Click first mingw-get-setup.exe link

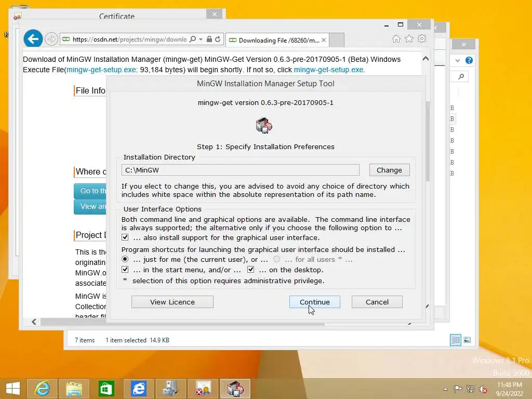pos(101,70)
